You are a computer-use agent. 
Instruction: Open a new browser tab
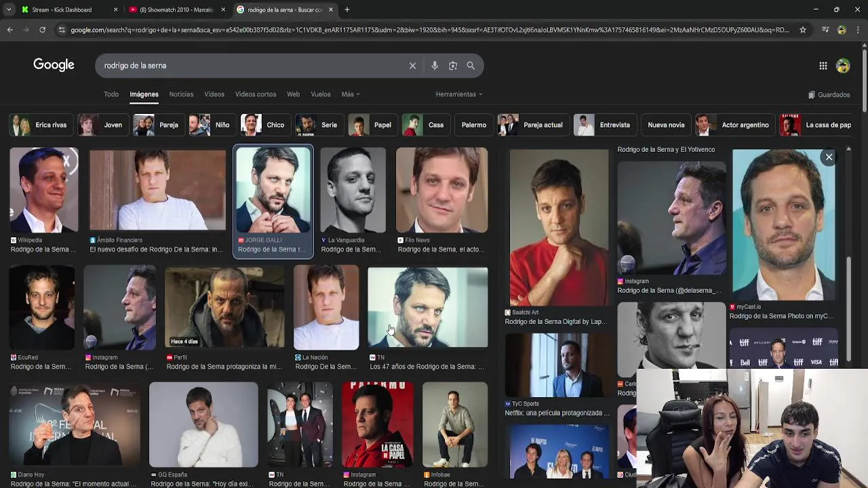click(x=347, y=9)
